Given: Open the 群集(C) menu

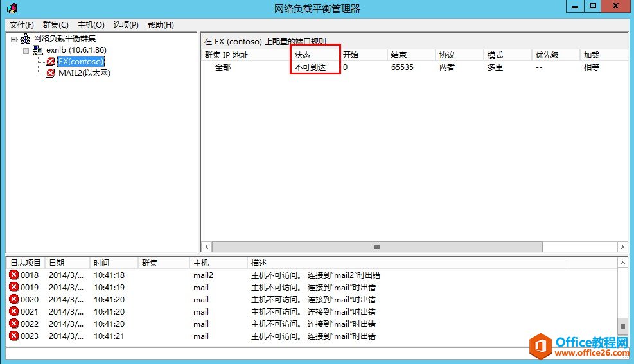Looking at the screenshot, I should coord(56,25).
